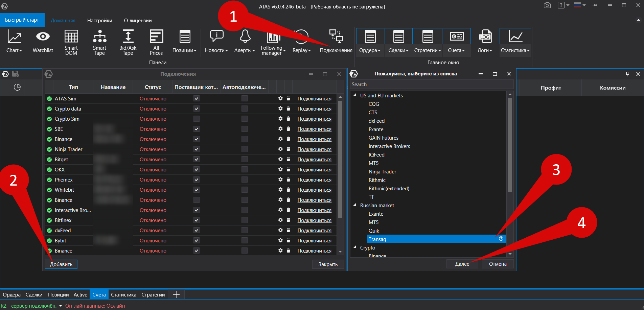Open the Following manager ribbon tool
Screen dimensions: 644x310
tap(273, 42)
